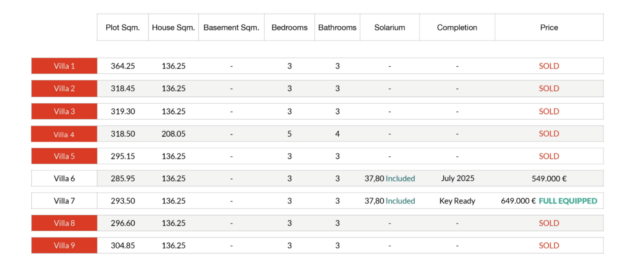Image resolution: width=644 pixels, height=276 pixels.
Task: Click the Basement Sqm. column header
Action: point(231,27)
